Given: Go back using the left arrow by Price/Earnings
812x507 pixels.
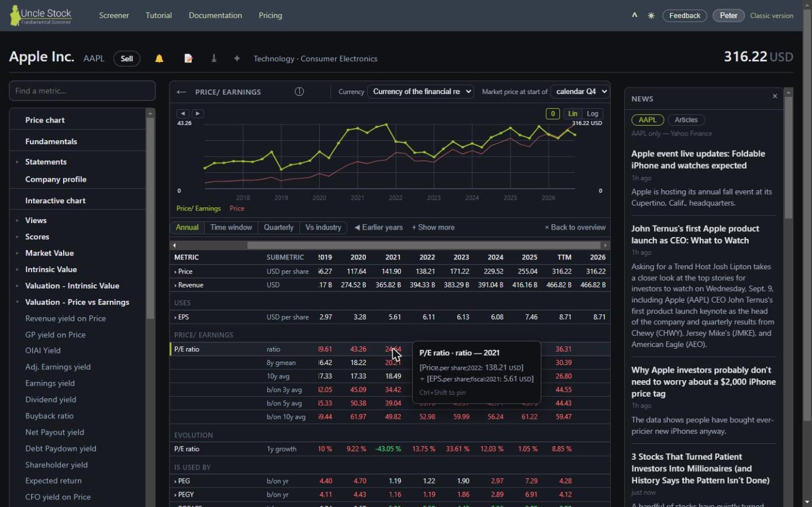Looking at the screenshot, I should click(181, 92).
